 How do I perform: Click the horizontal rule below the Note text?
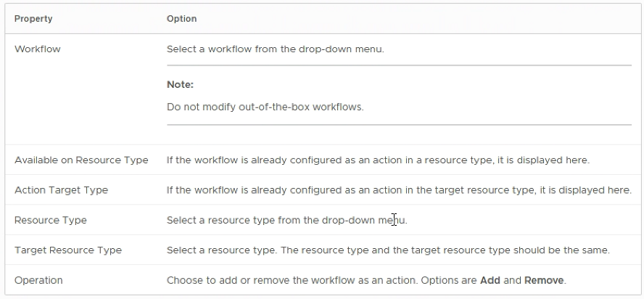(x=399, y=125)
